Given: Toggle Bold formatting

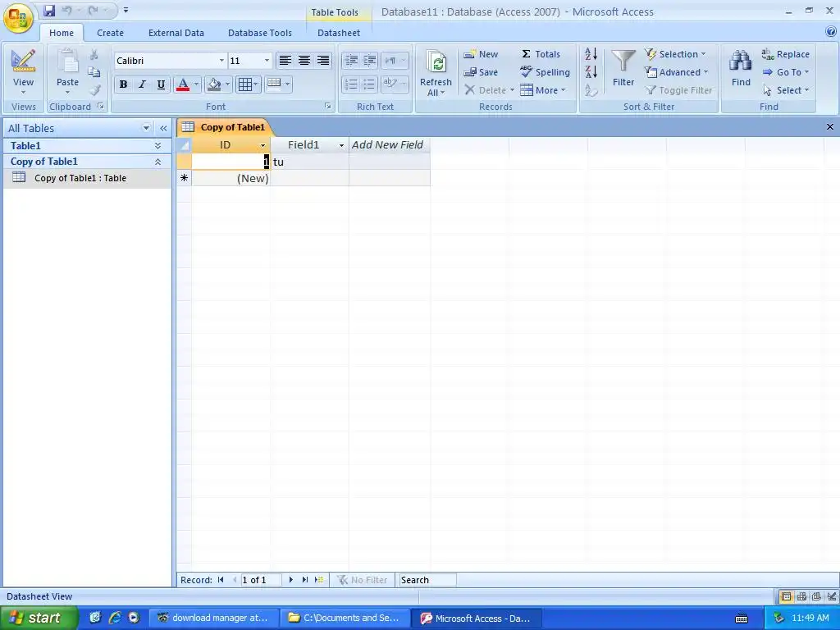Looking at the screenshot, I should [x=123, y=84].
